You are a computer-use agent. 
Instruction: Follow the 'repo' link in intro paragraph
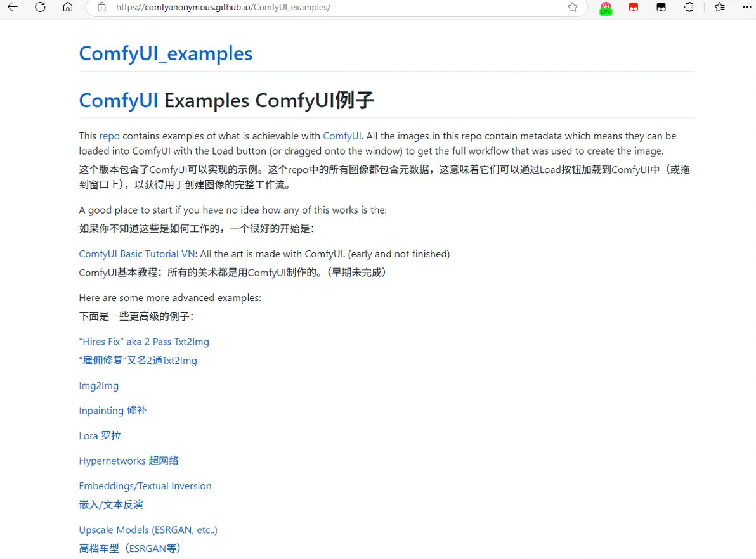click(x=110, y=136)
